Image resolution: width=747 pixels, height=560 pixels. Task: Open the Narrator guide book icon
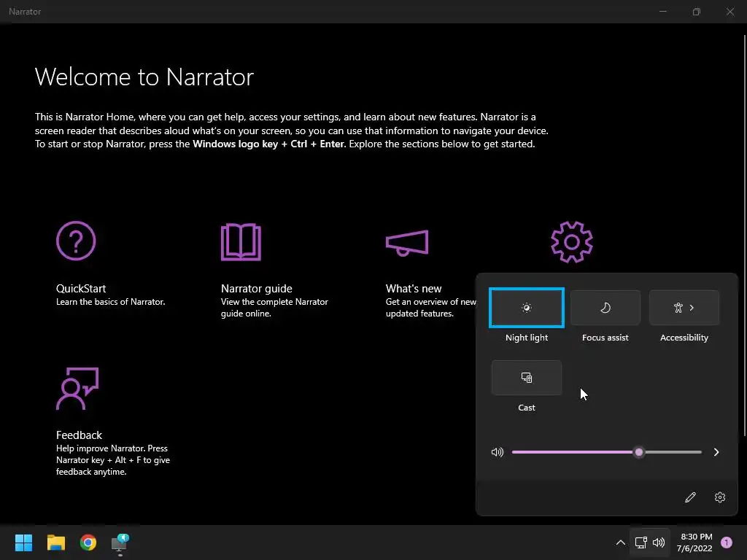241,241
